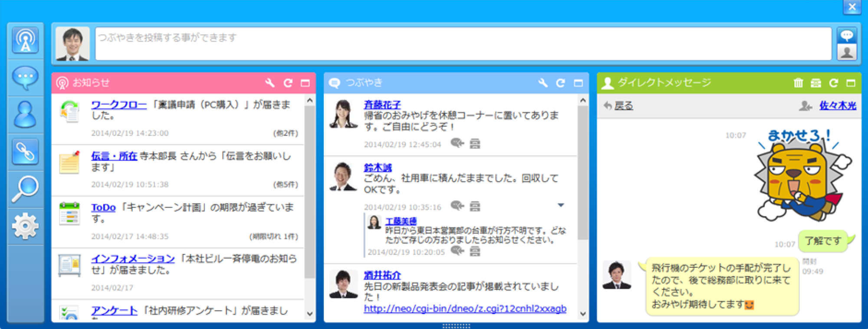Open 佐々木光 link in direct message header
The height and width of the screenshot is (329, 868).
pos(838,105)
